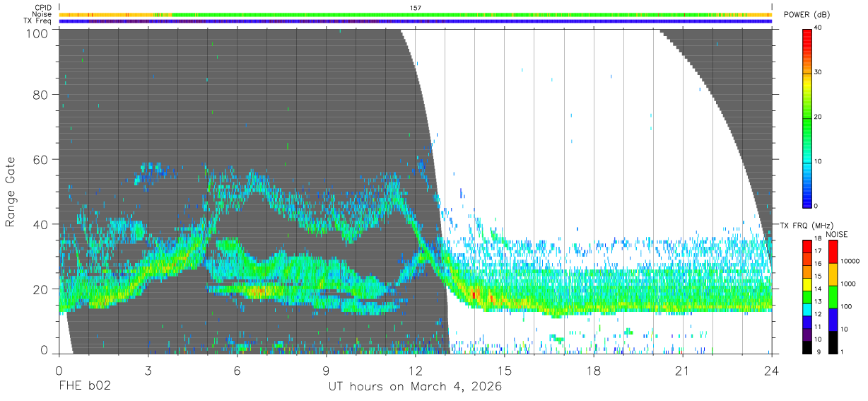The image size is (868, 401).
Task: Click the 12 tick on UT hours axis
Action: click(416, 371)
